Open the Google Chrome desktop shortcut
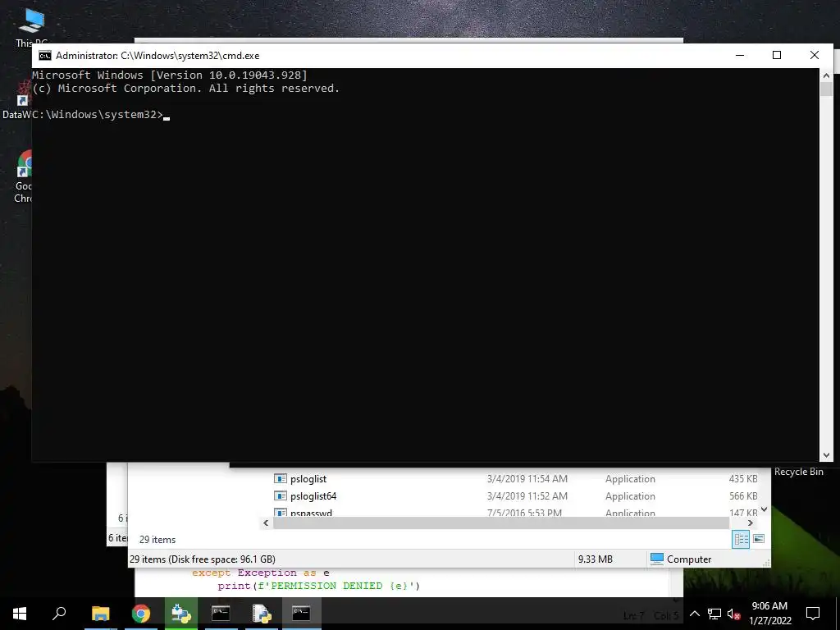This screenshot has width=840, height=630. click(x=24, y=177)
